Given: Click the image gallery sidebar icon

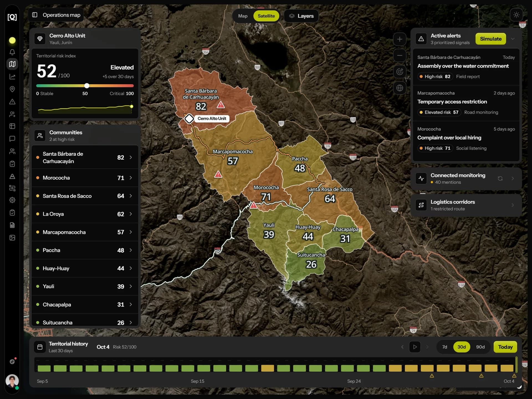Looking at the screenshot, I should 12,238.
